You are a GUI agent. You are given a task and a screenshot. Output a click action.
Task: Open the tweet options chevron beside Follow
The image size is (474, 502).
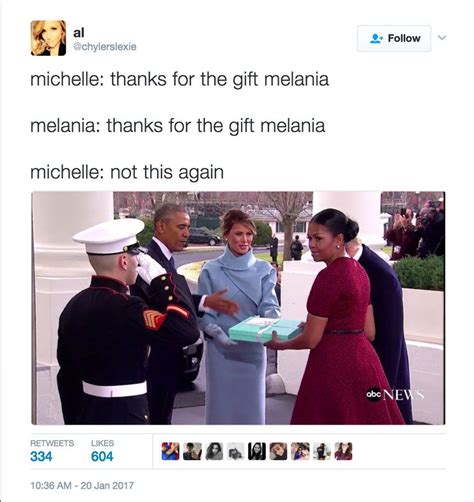(442, 38)
